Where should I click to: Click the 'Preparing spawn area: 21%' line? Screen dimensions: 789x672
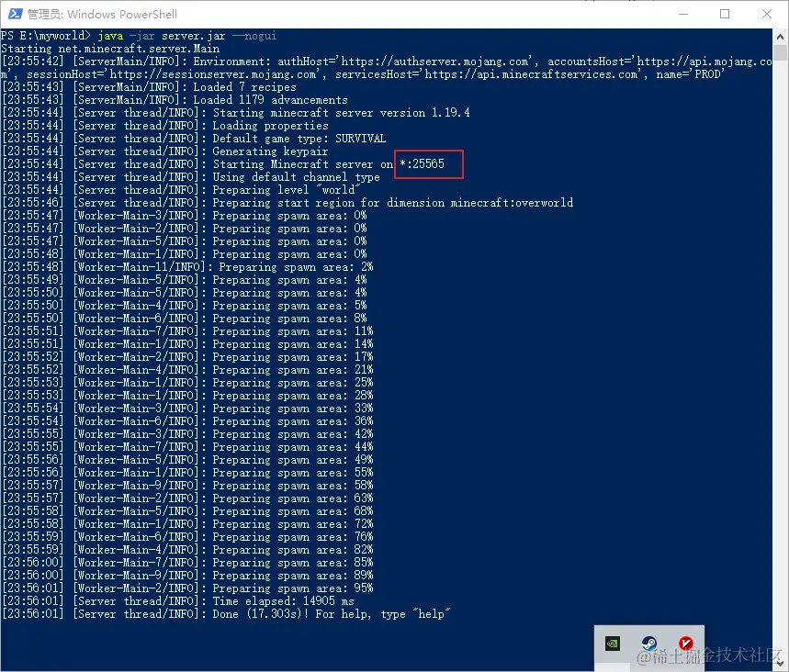point(187,370)
